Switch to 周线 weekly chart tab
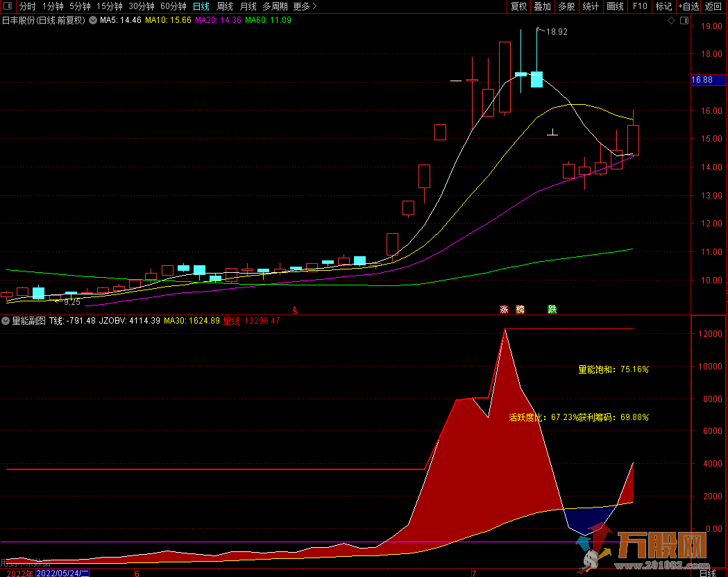 225,6
